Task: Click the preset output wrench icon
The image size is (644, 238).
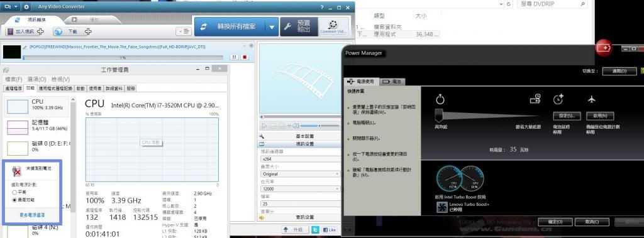Action: (287, 26)
